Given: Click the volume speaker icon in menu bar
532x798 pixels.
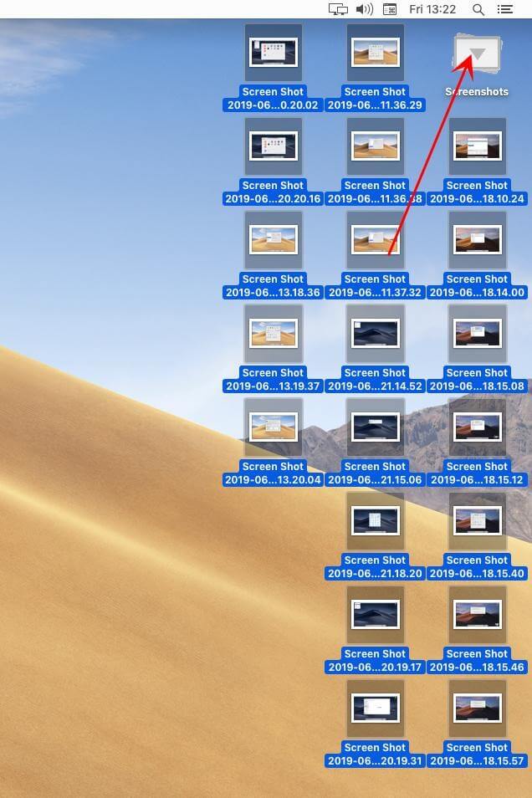Looking at the screenshot, I should [365, 9].
